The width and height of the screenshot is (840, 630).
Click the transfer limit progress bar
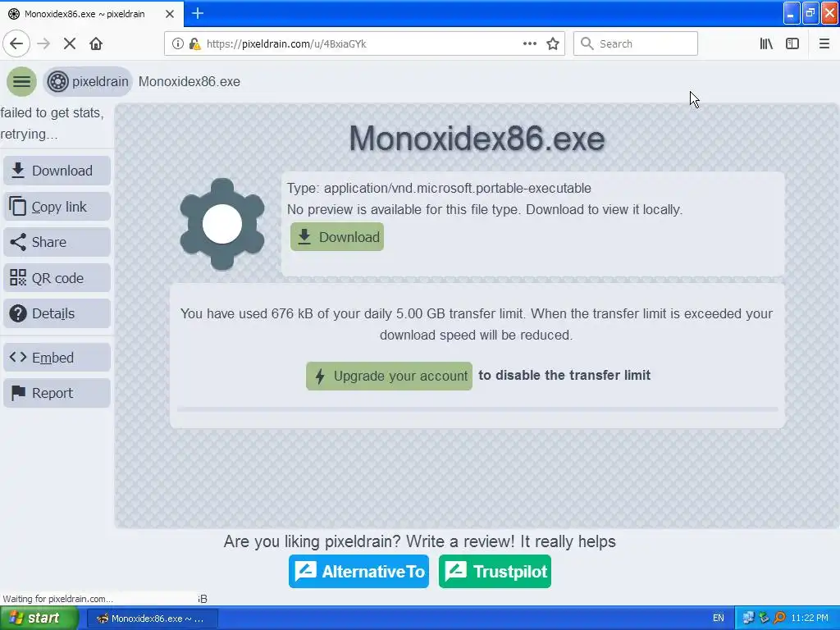[477, 409]
